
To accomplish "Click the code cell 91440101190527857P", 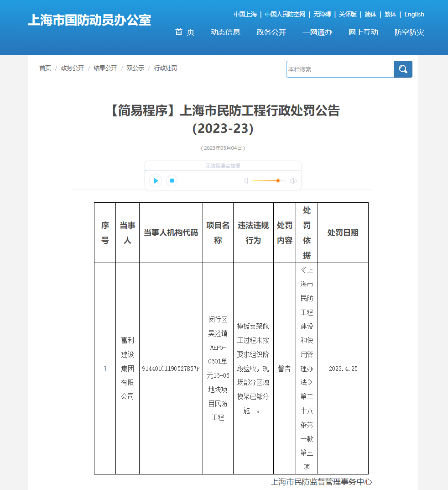I will (171, 369).
